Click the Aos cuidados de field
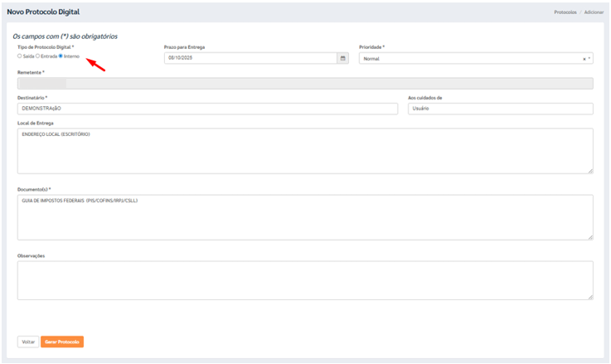Viewport: 611px width, 364px height. tap(500, 109)
